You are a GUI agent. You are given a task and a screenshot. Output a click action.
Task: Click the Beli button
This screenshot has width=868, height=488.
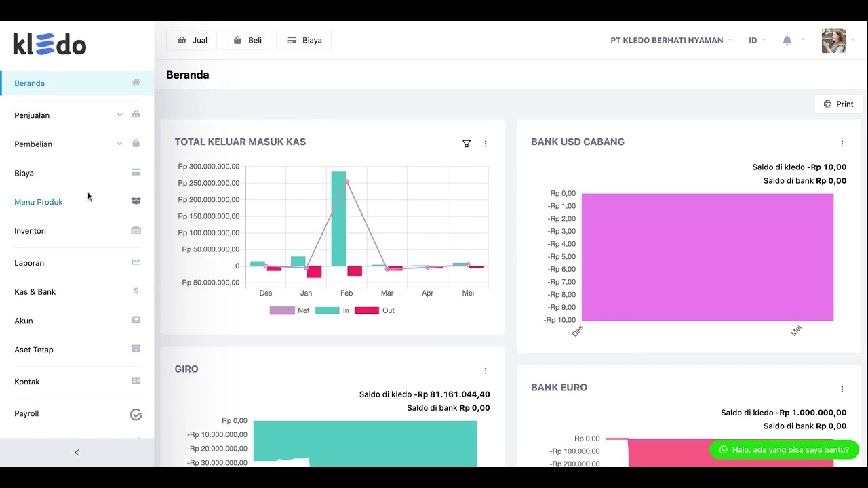(x=247, y=40)
